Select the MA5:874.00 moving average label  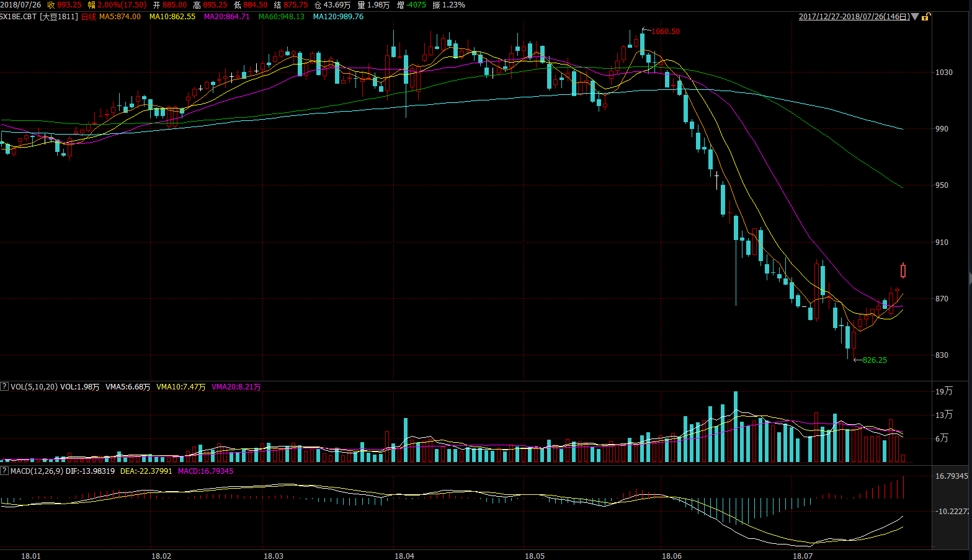pyautogui.click(x=120, y=17)
